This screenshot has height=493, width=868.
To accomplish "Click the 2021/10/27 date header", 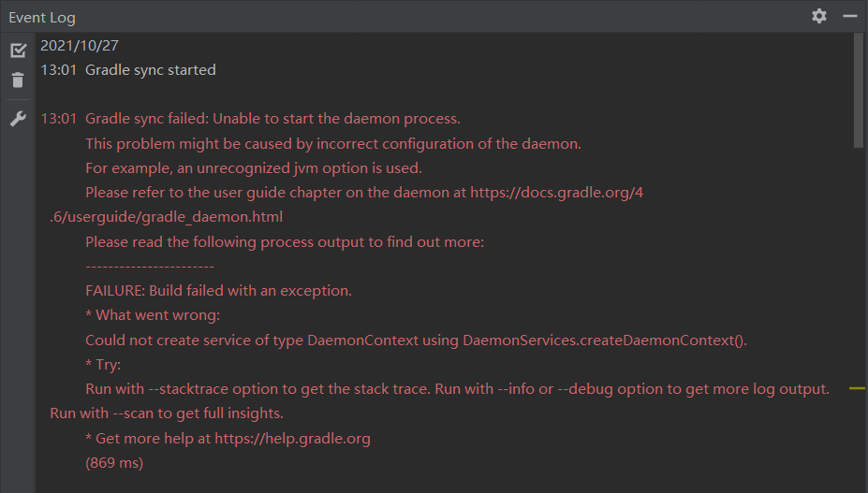I will [x=80, y=46].
